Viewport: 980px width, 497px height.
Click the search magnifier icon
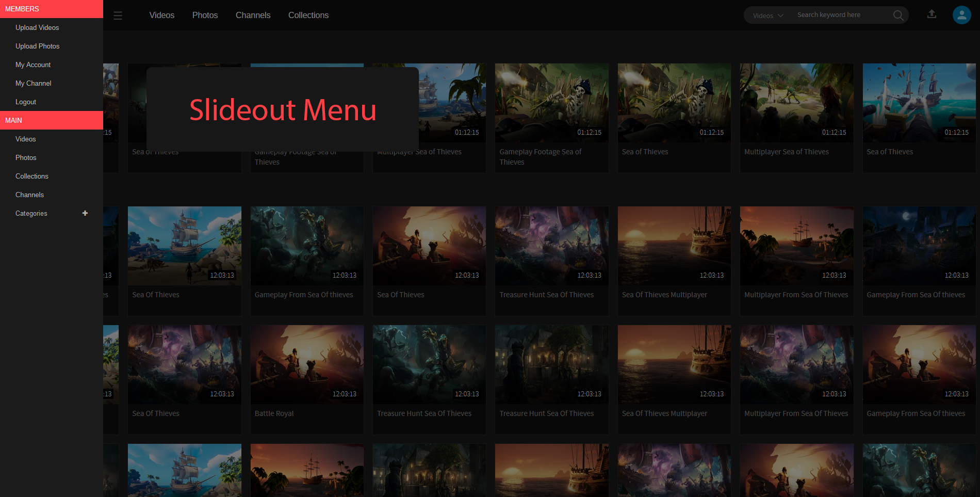click(x=898, y=15)
